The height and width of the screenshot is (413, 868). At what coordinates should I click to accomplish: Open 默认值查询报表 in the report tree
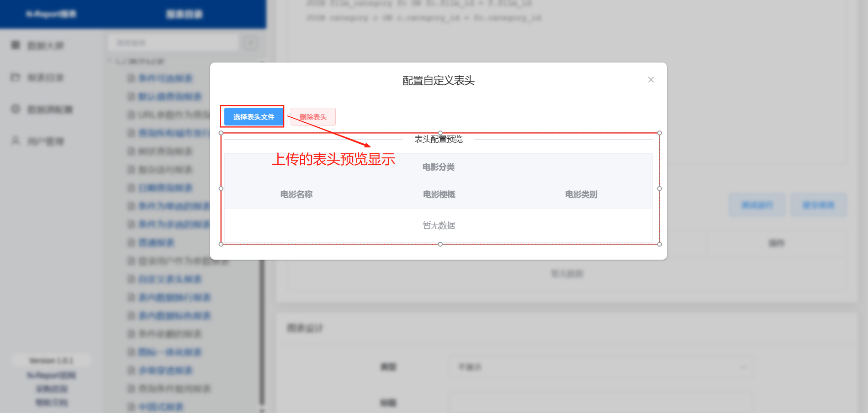(x=170, y=97)
